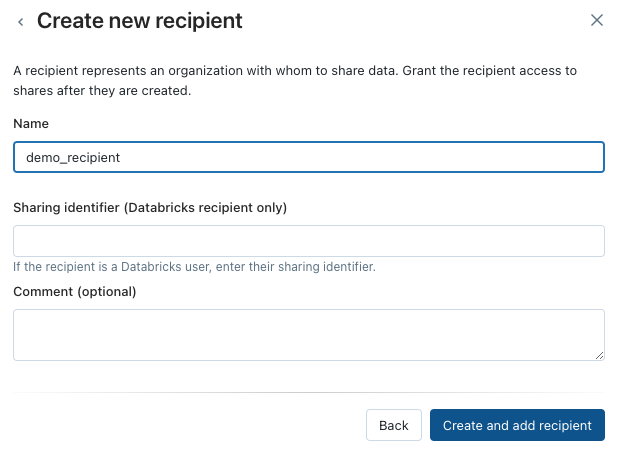This screenshot has width=623, height=449.
Task: Click the Name field label
Action: 31,124
